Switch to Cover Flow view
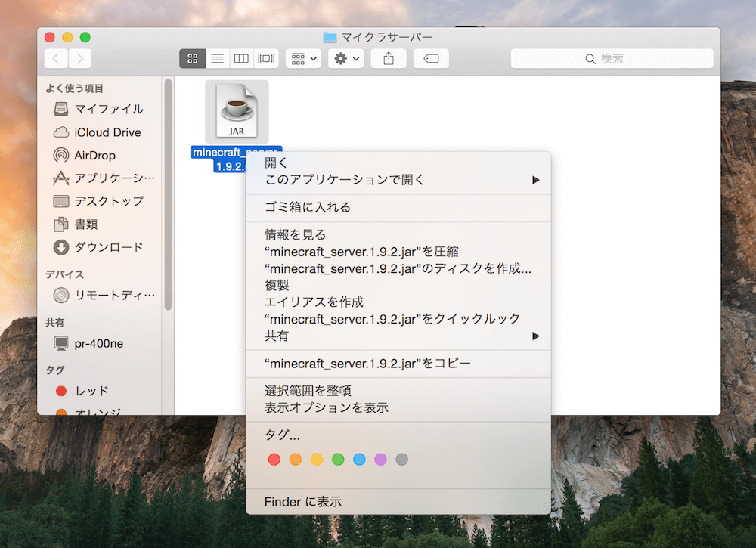 [x=265, y=58]
